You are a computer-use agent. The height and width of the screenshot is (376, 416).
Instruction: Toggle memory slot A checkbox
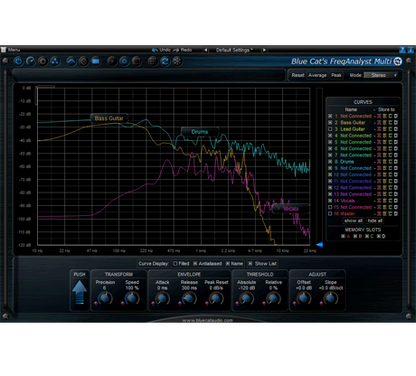click(x=343, y=236)
